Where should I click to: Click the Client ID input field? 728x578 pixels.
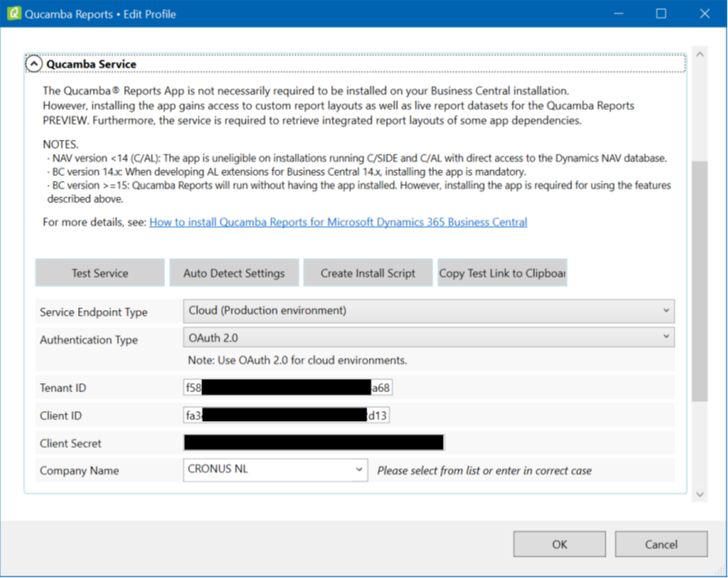(x=287, y=415)
